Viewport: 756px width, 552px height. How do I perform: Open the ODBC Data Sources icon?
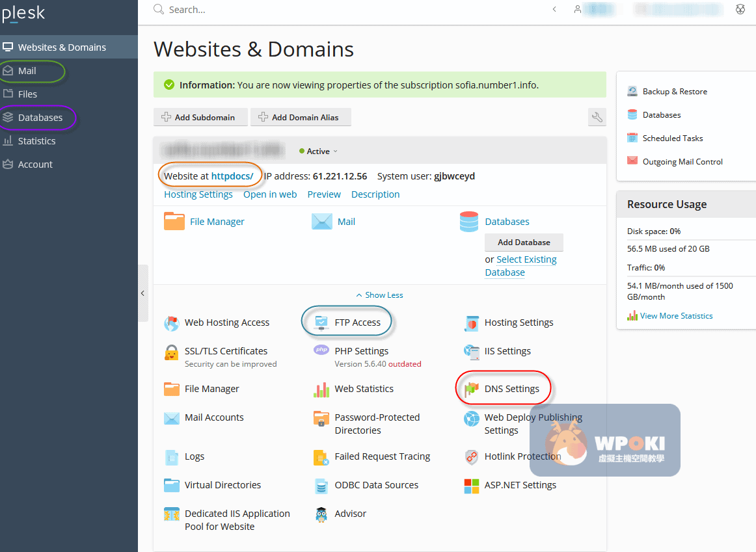[x=321, y=486]
